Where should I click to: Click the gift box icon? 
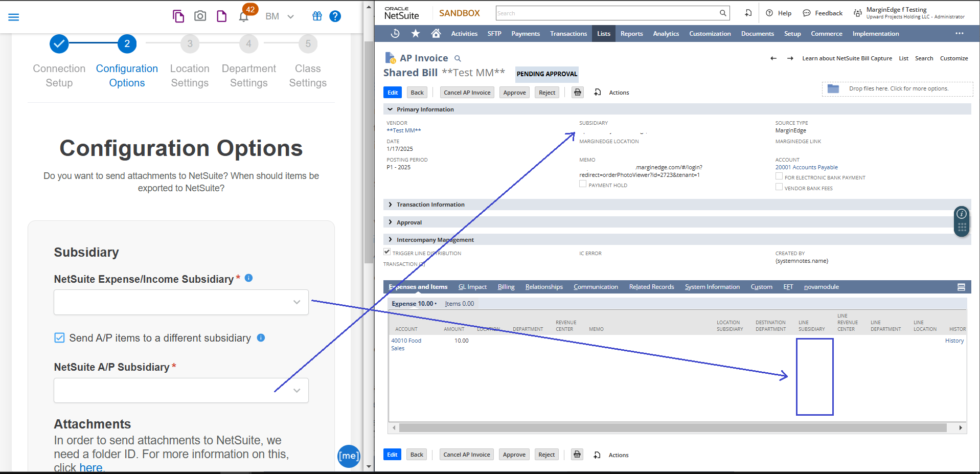tap(317, 16)
